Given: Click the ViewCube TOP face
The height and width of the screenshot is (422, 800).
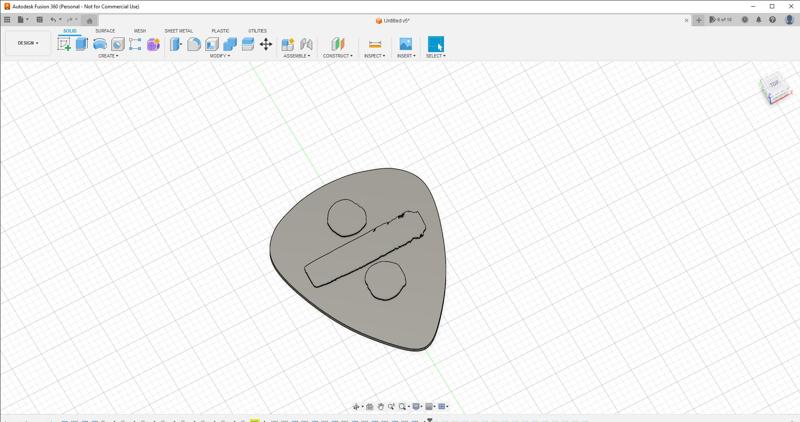Looking at the screenshot, I should point(774,84).
